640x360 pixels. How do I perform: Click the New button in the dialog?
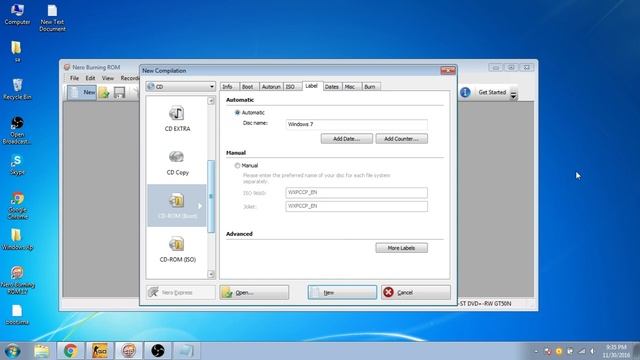342,292
